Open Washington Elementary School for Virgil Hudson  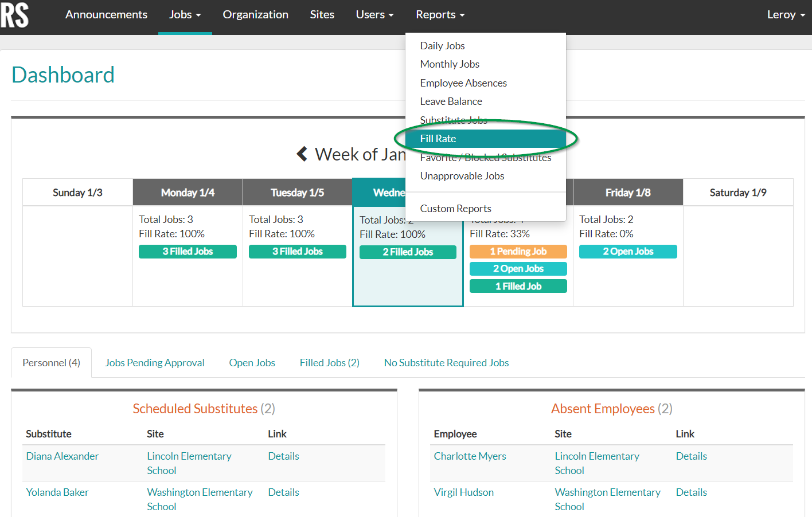point(608,499)
